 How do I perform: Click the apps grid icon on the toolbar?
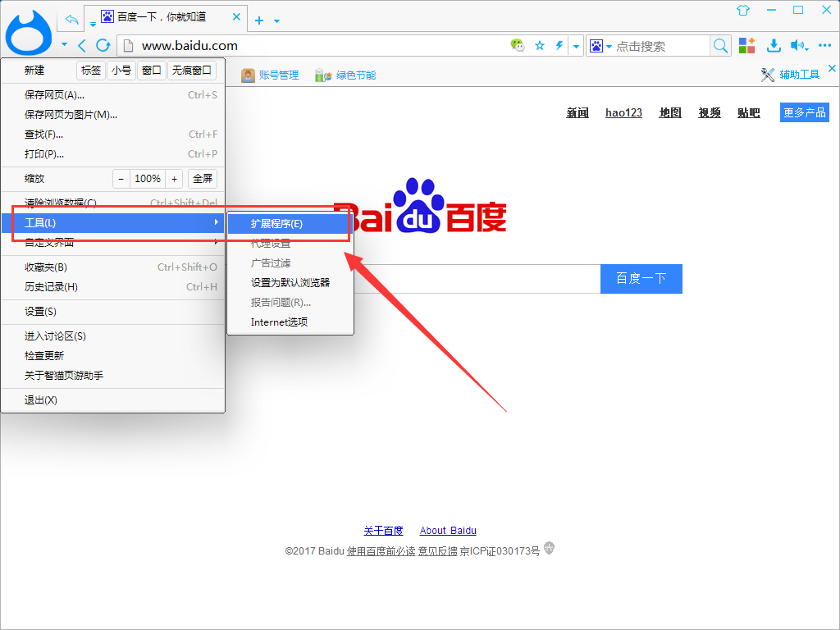click(x=746, y=47)
